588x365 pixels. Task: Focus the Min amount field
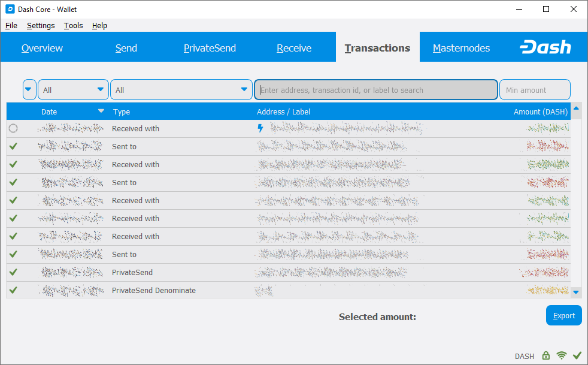pos(535,89)
